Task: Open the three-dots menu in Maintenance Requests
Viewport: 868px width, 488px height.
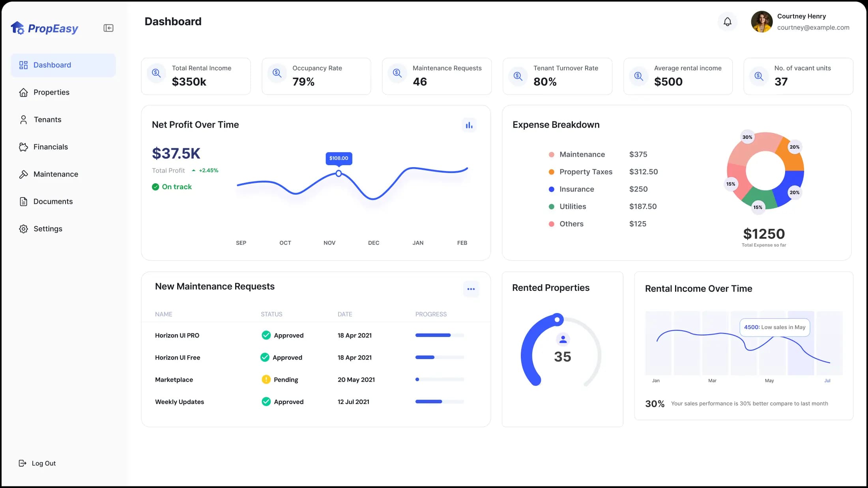Action: point(471,289)
